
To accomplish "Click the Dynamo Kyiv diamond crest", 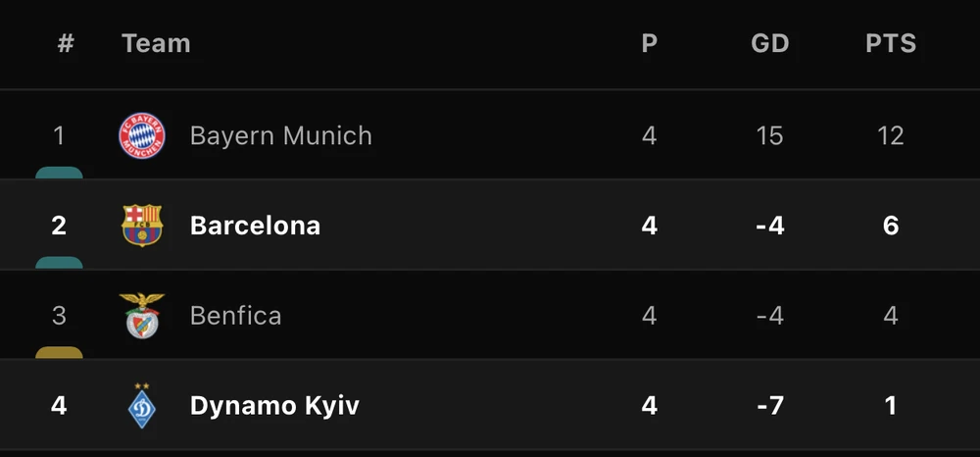I will click(x=142, y=405).
